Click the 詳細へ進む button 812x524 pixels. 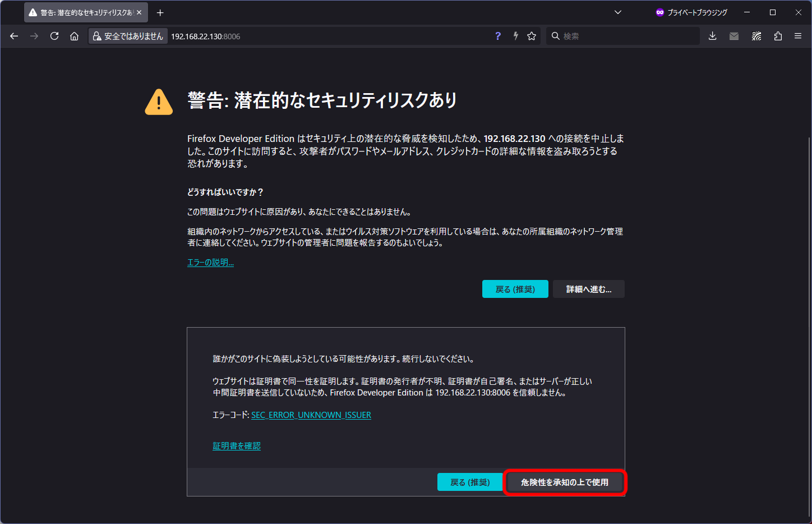pos(589,289)
